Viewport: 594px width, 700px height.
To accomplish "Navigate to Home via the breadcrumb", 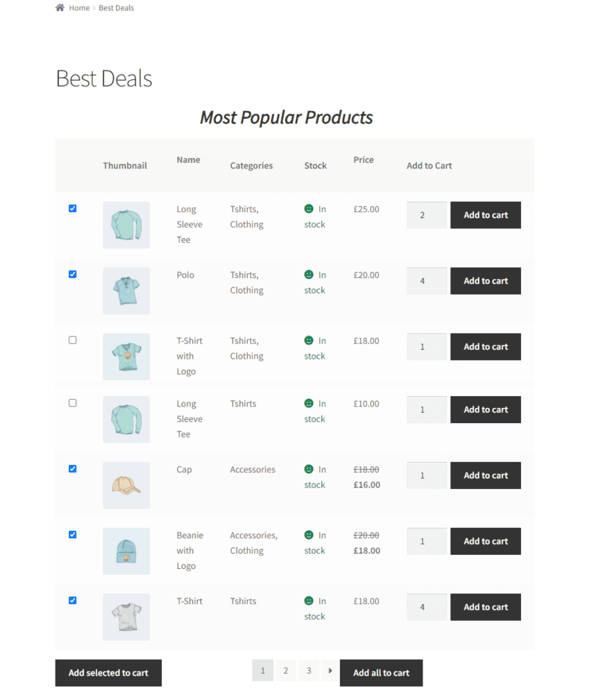I will coord(79,8).
